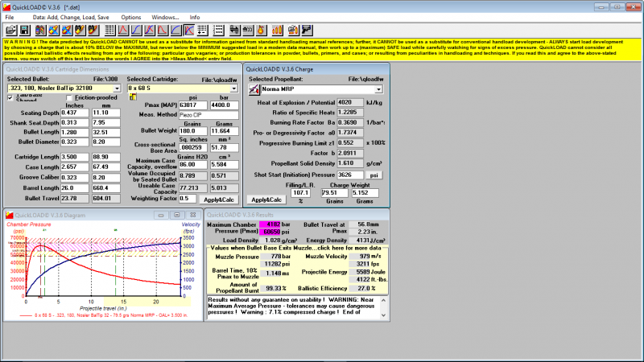The height and width of the screenshot is (362, 644).
Task: Click the Heat of Explosion value 4020
Action: (x=350, y=102)
